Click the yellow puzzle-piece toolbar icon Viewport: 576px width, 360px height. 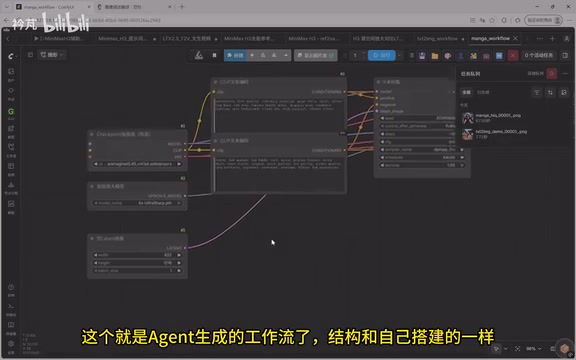click(474, 56)
